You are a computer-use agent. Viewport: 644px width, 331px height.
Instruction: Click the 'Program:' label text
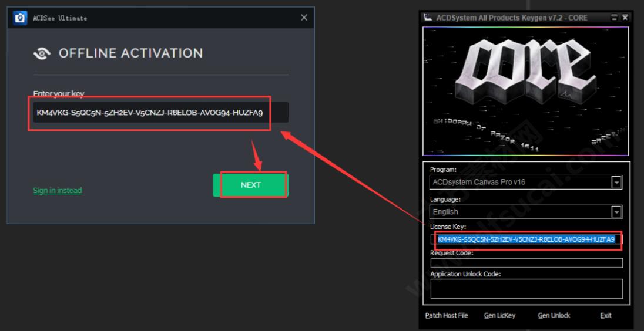(x=443, y=170)
